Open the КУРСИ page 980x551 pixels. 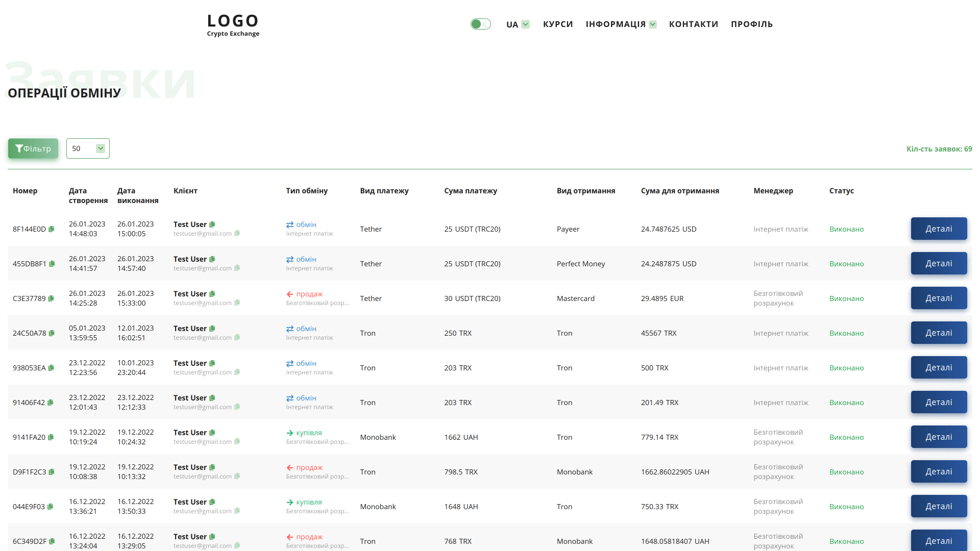tap(558, 24)
